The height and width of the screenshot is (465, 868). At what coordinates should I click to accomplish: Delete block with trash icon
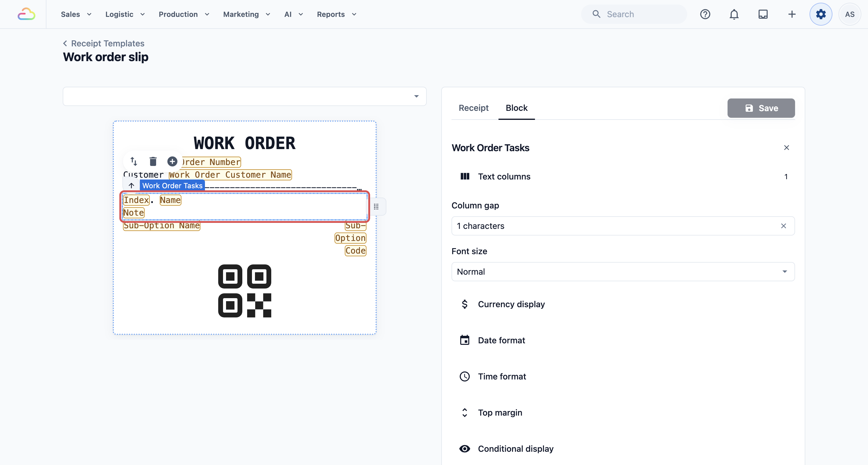(x=153, y=162)
